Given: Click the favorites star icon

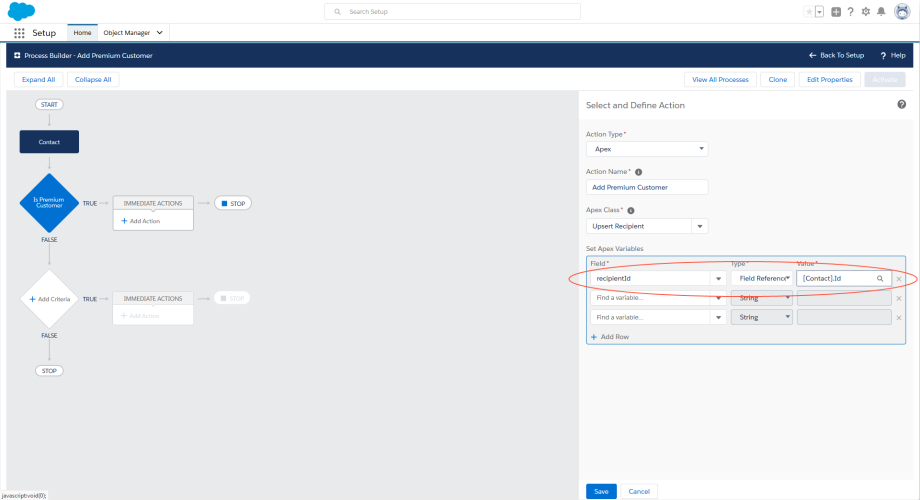Looking at the screenshot, I should pos(809,12).
